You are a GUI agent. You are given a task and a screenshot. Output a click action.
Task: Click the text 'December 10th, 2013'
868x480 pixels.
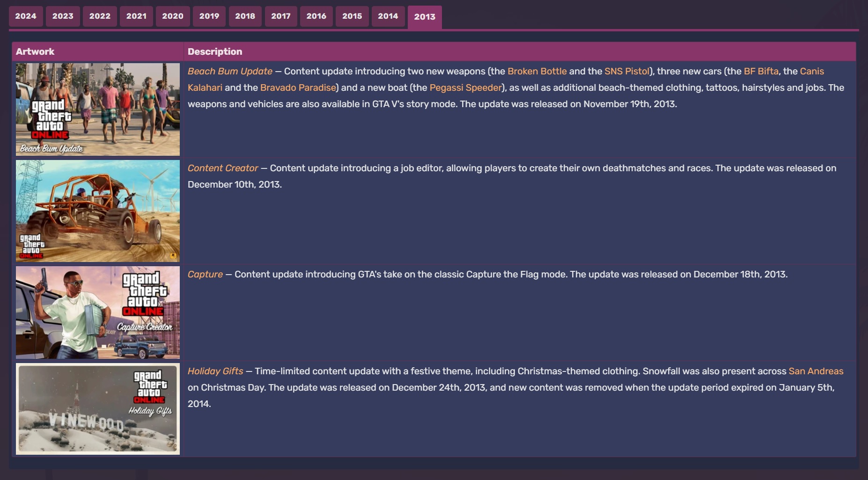click(x=234, y=184)
